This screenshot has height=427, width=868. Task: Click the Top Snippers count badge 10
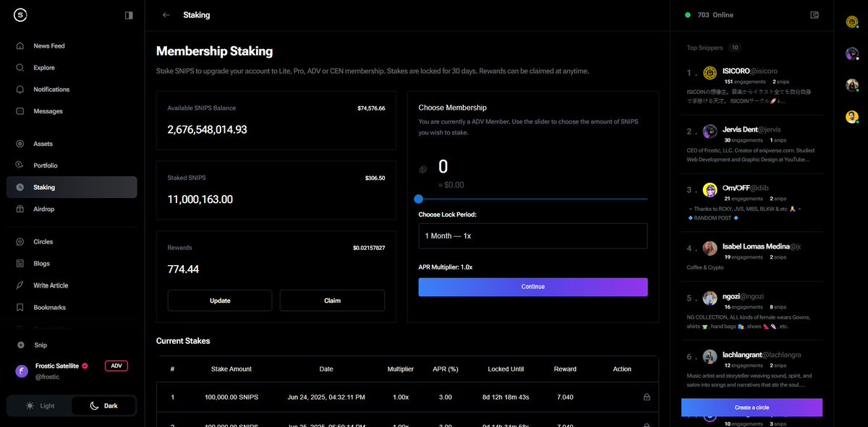coord(735,48)
